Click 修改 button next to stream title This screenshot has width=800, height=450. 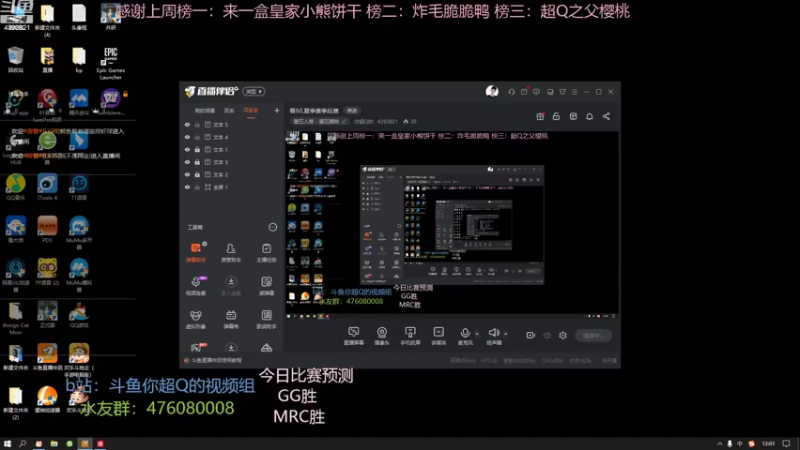[x=352, y=110]
